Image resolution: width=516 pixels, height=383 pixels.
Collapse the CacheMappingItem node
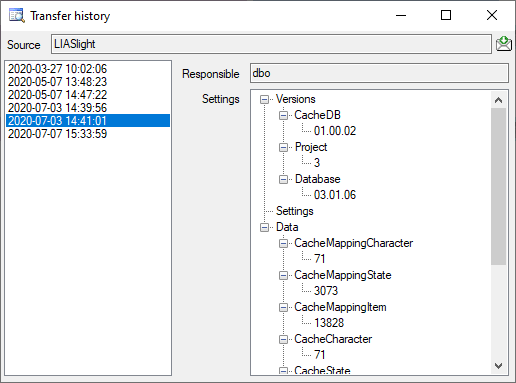click(283, 307)
